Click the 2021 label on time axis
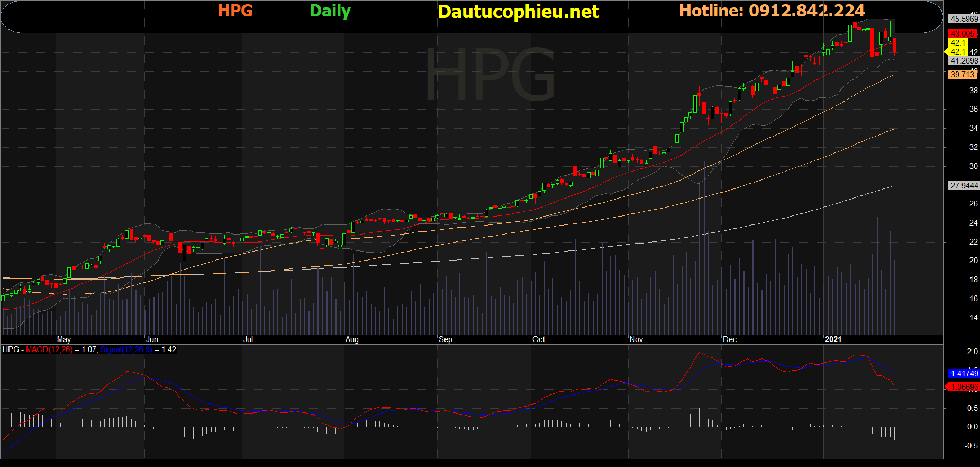 (833, 339)
